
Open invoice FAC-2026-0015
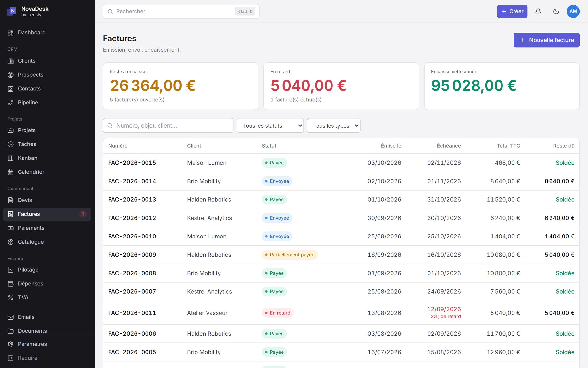[x=132, y=163]
